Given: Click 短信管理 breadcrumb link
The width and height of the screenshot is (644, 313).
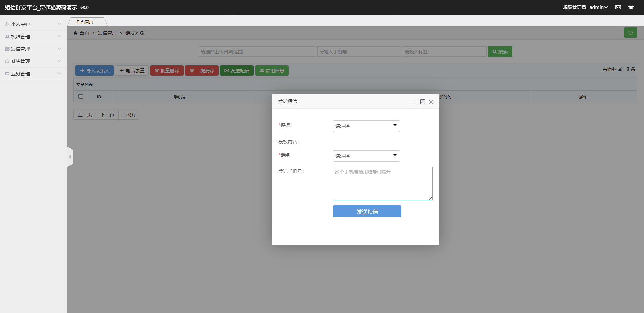Looking at the screenshot, I should point(107,33).
